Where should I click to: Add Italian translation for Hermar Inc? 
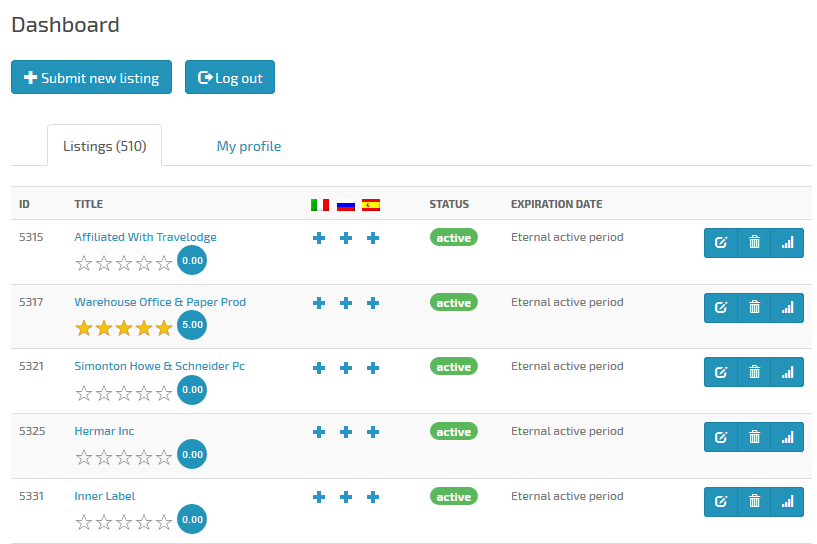click(x=319, y=432)
